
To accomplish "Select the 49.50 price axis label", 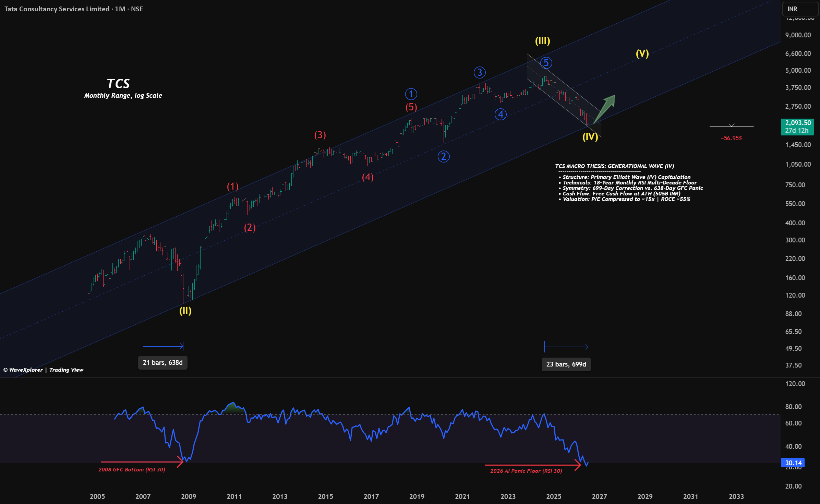I will tap(793, 348).
